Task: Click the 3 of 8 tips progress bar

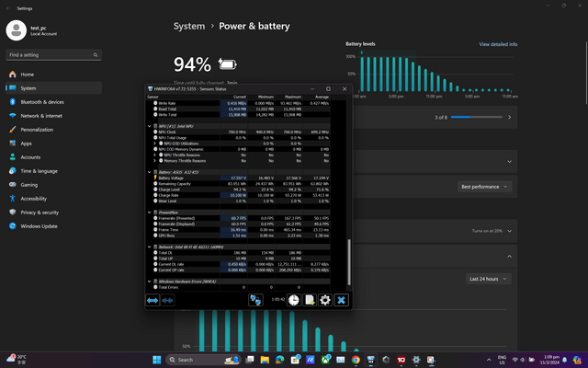Action: coord(476,117)
